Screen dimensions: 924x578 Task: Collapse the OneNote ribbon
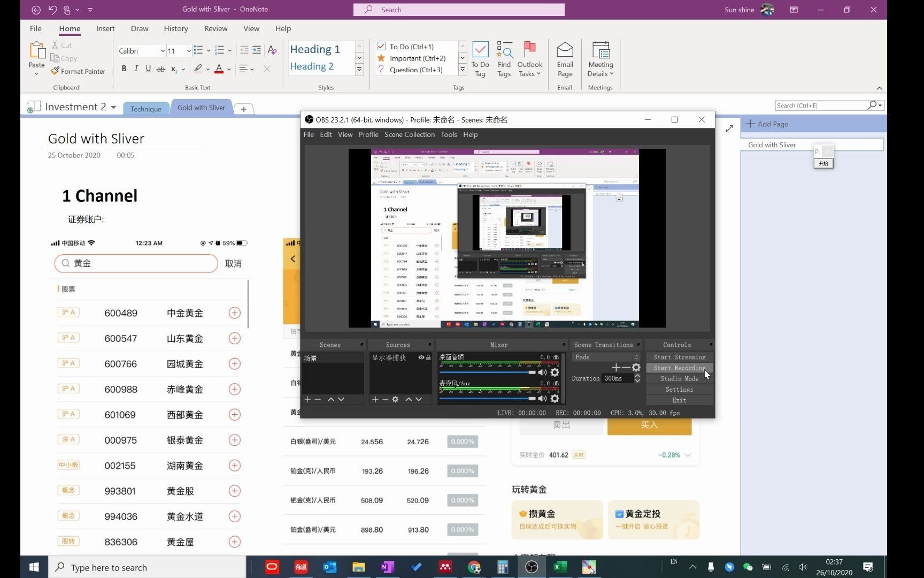[x=879, y=88]
